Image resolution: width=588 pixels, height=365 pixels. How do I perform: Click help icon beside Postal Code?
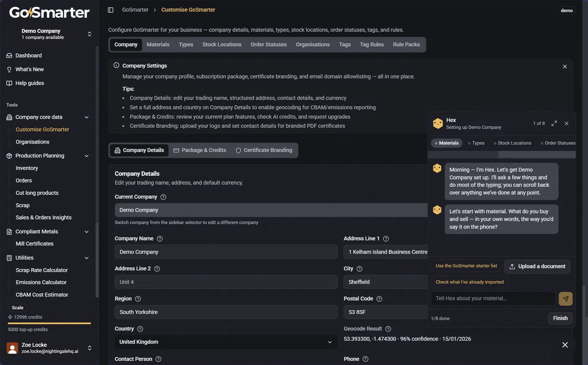(379, 299)
